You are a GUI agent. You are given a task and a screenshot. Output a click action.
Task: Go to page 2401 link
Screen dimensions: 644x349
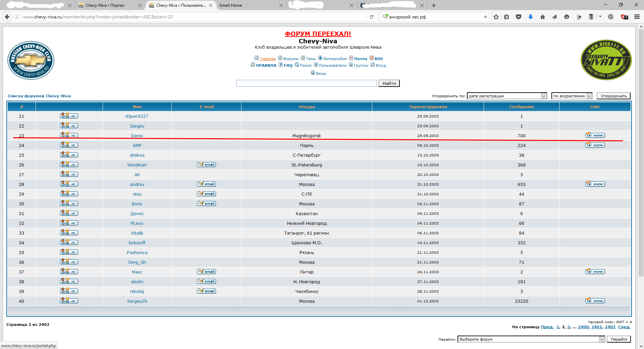[x=596, y=327]
